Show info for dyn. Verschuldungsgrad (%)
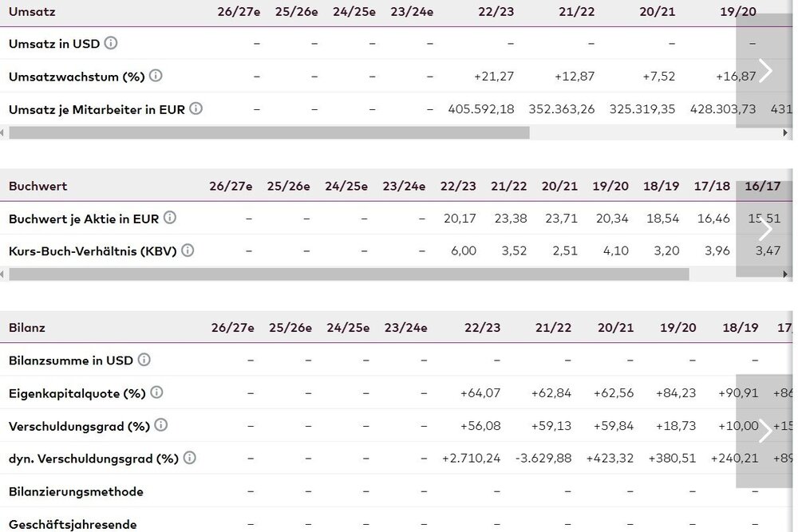This screenshot has width=798, height=532. [189, 458]
